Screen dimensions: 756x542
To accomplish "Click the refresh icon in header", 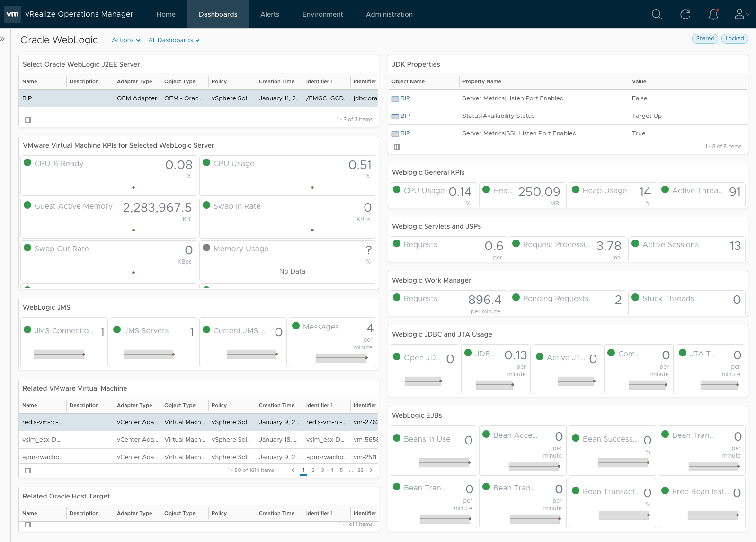I will pos(685,15).
